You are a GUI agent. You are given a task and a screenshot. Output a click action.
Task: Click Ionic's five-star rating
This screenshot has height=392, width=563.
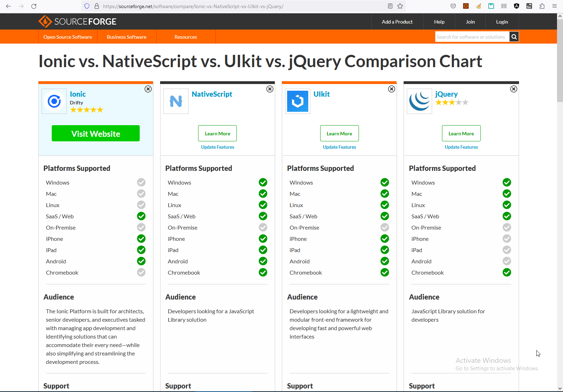click(87, 110)
